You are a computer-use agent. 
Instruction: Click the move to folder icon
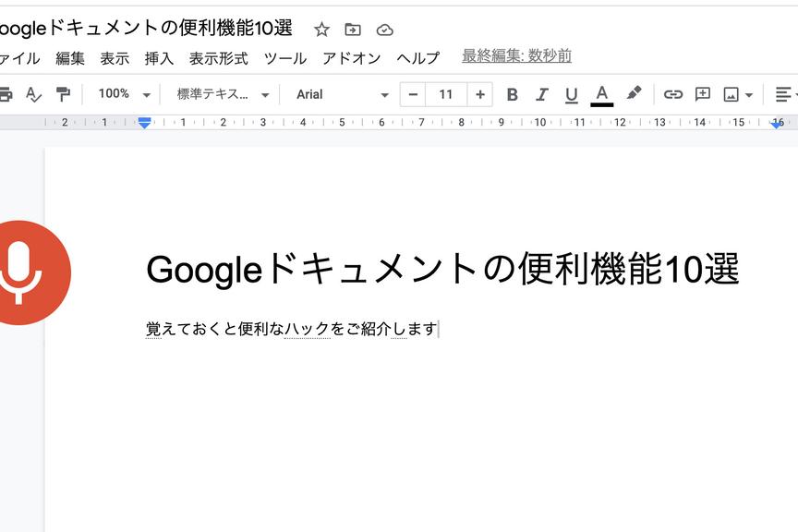click(x=353, y=30)
